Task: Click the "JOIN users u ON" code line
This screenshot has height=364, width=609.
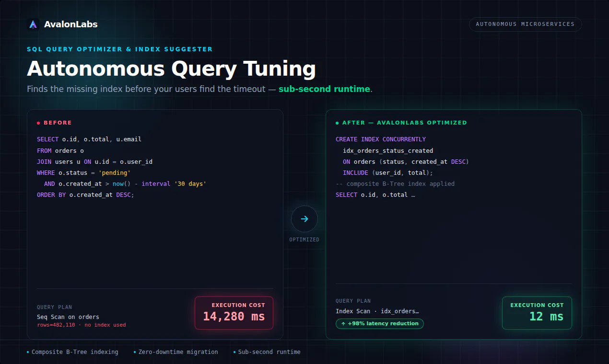Action: [95, 162]
